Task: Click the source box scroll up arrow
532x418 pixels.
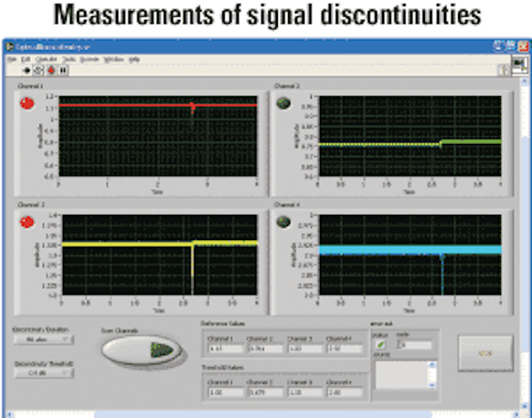Action: coord(432,365)
